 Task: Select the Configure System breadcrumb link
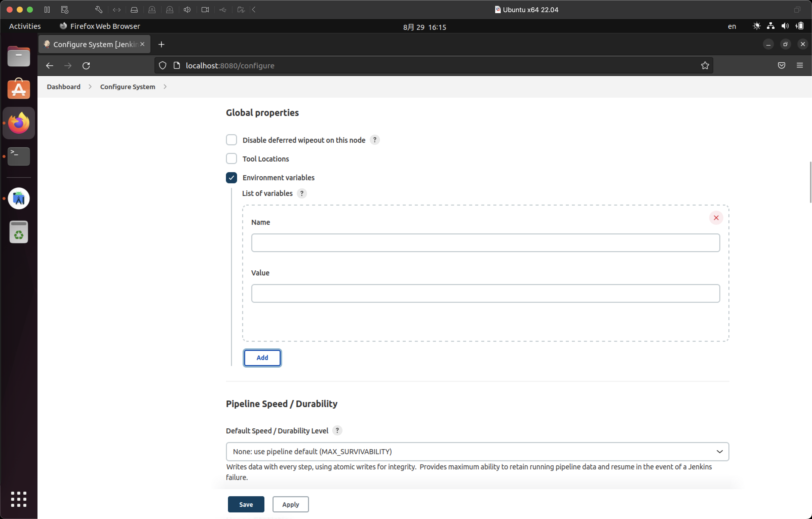point(127,86)
